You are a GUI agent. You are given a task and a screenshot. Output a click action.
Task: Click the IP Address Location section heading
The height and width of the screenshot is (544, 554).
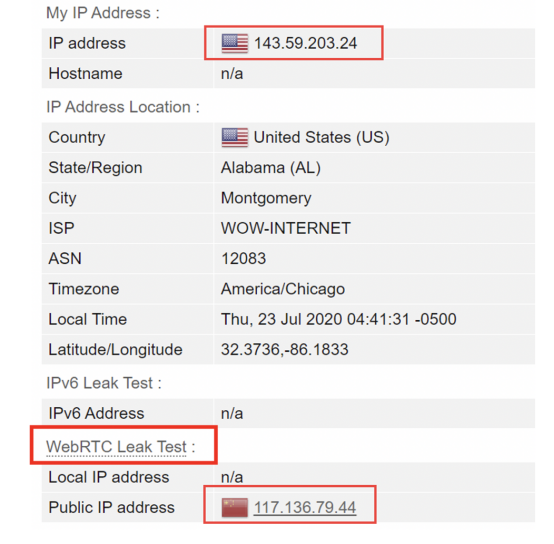(123, 107)
